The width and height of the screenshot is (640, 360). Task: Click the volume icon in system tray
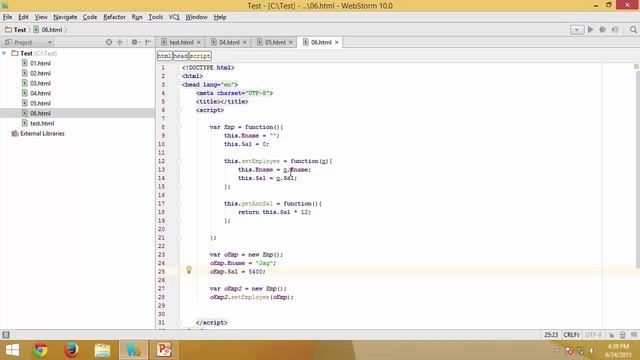pos(591,351)
